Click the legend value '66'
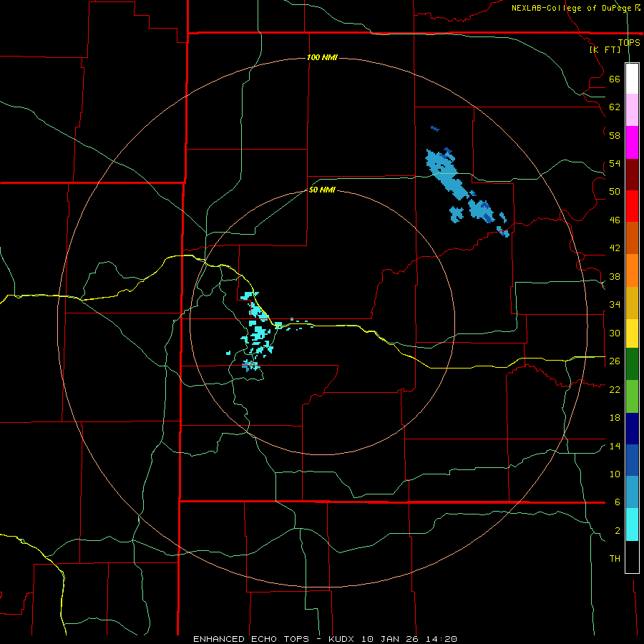 click(615, 79)
